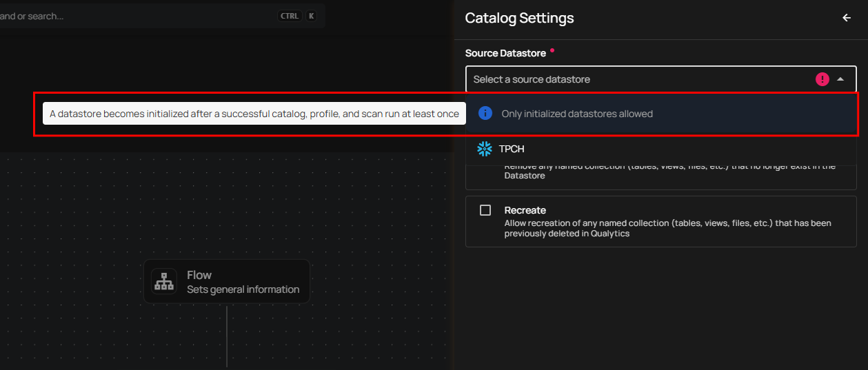This screenshot has height=370, width=868.
Task: Click the Flow node hierarchy icon
Action: click(164, 282)
